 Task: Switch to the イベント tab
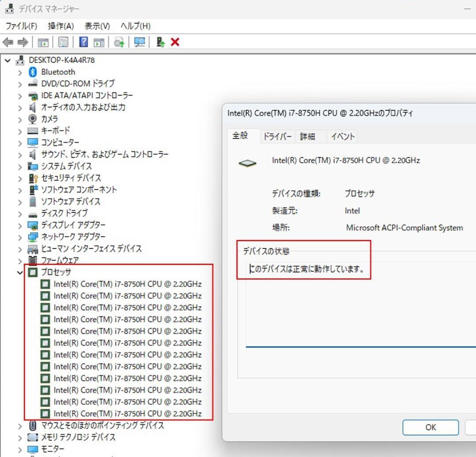(x=342, y=136)
